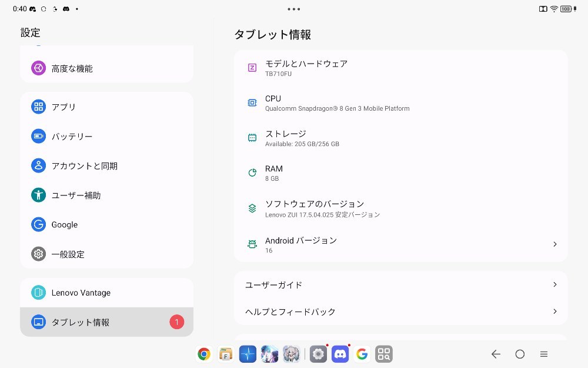Select タブレット情報 in the settings list

107,322
